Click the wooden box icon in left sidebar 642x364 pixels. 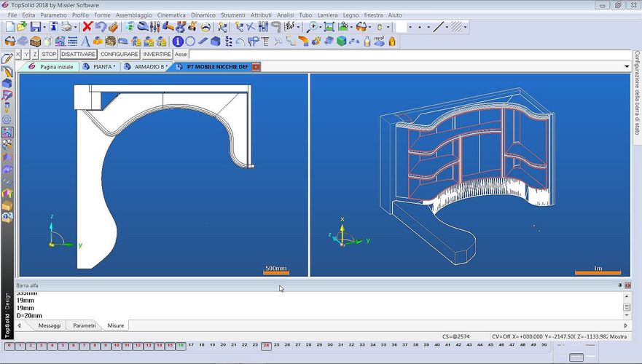click(x=7, y=206)
